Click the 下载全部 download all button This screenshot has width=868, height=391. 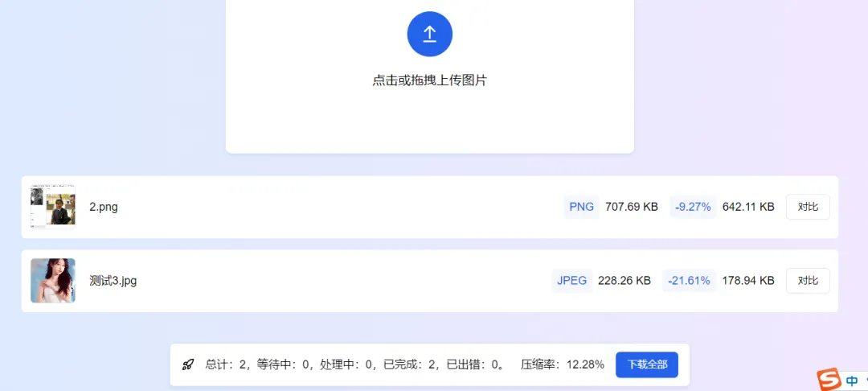coord(647,364)
